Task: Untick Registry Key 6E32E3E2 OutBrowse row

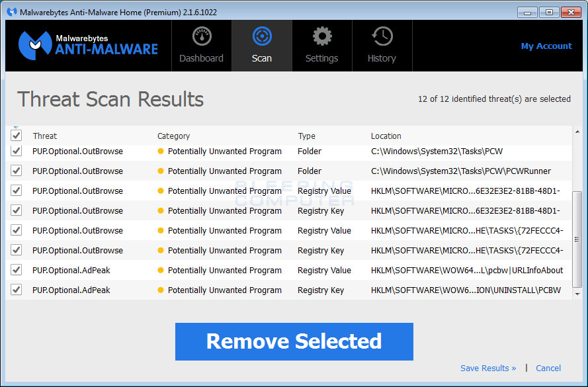Action: click(x=16, y=210)
